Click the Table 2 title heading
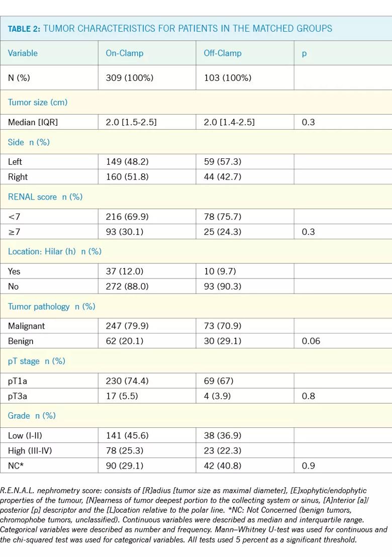Screen dimensions: 392x557 [x=170, y=29]
